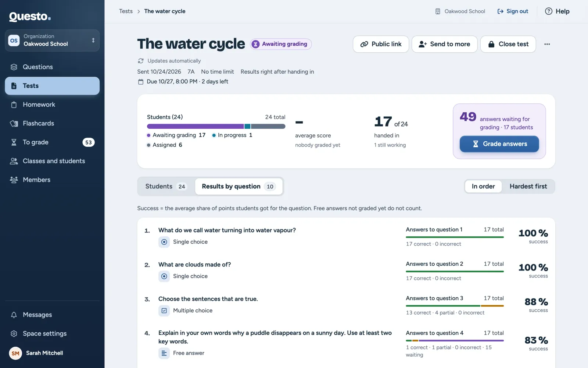This screenshot has height=368, width=588.
Task: Copy the Public link
Action: click(381, 44)
